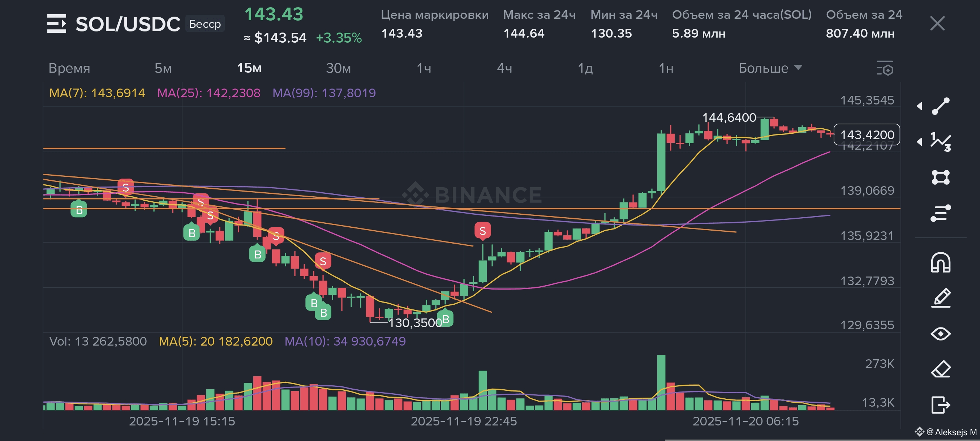
Task: Click the eraser to delete drawings
Action: (941, 369)
